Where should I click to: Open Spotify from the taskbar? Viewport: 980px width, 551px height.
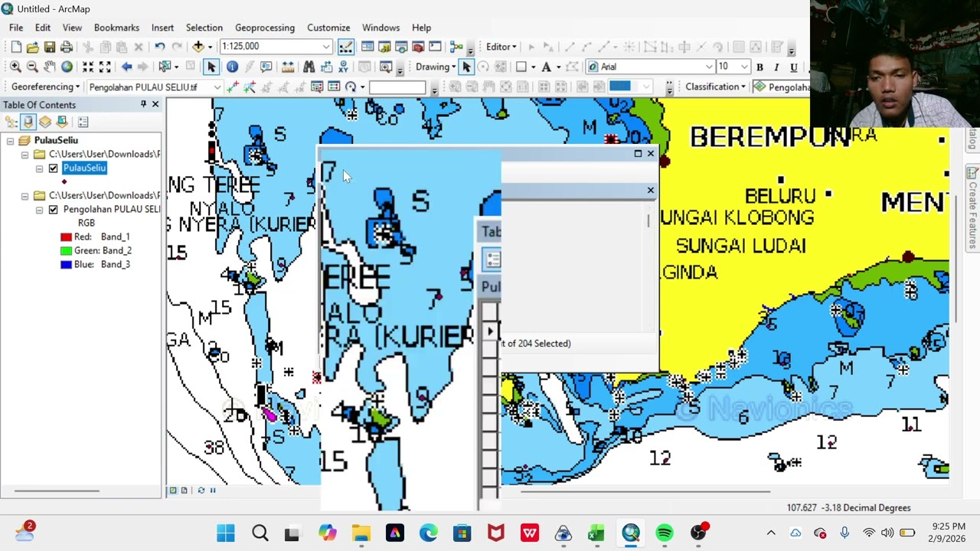[x=665, y=533]
